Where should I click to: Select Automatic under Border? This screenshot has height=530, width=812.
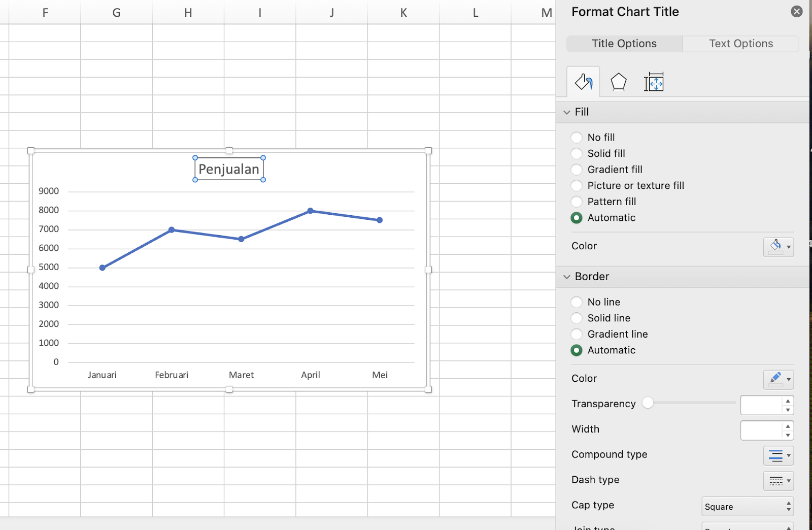tap(577, 350)
